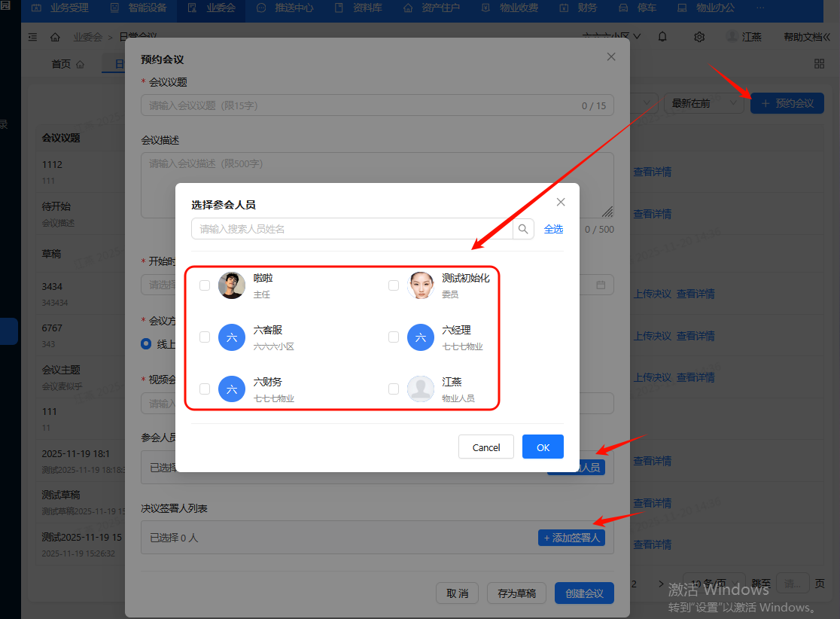Open 停车 top menu
The height and width of the screenshot is (619, 840).
(x=638, y=8)
